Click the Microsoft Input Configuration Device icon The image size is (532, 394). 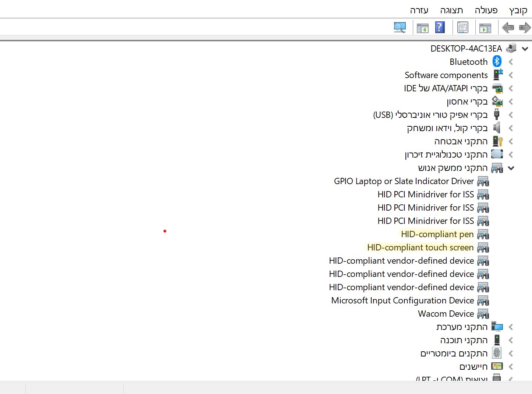483,300
